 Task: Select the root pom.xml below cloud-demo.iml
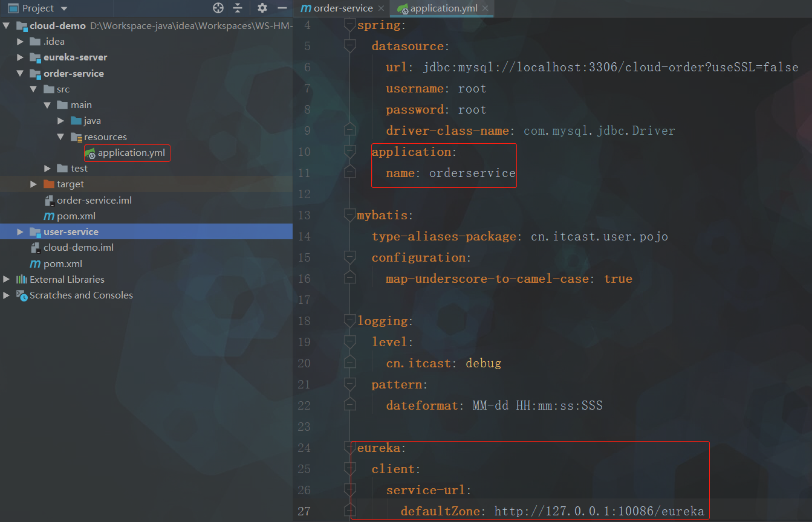(63, 264)
